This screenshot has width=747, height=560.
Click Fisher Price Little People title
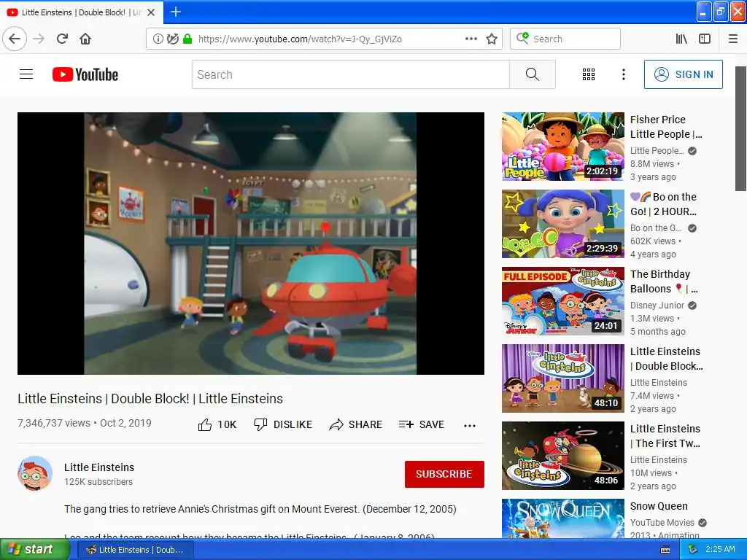pos(666,127)
